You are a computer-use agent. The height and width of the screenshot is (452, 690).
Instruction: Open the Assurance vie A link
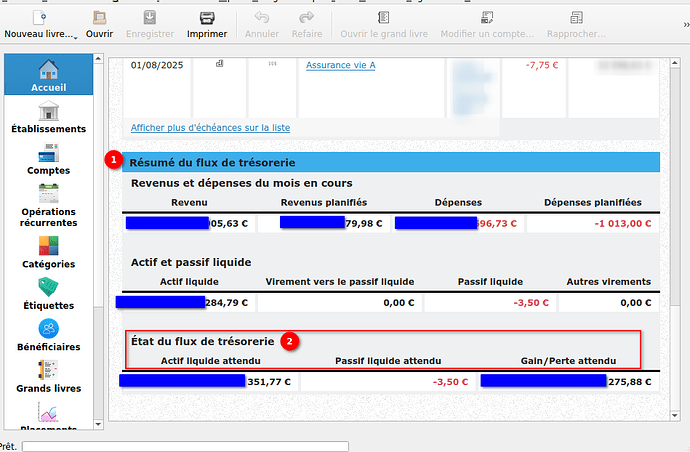click(x=340, y=65)
